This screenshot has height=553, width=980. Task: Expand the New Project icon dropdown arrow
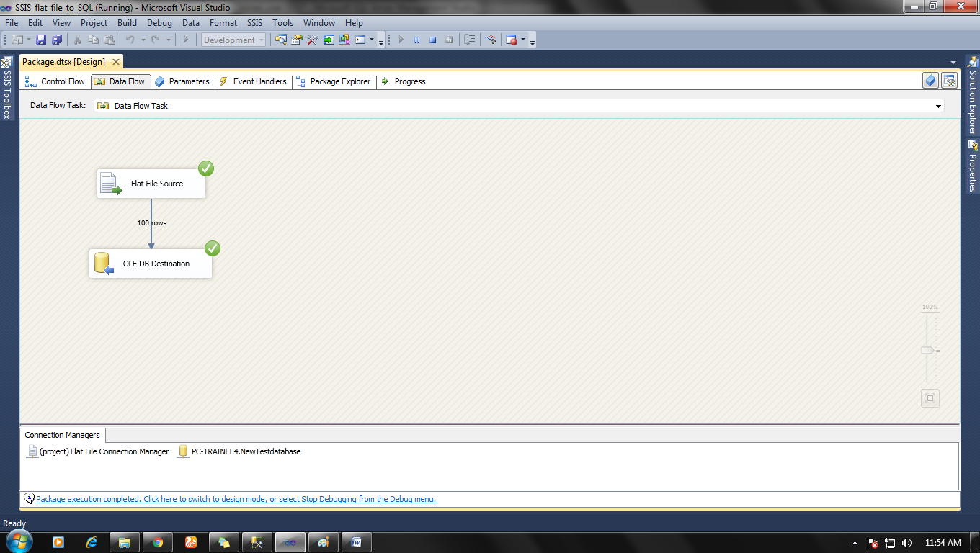click(29, 40)
